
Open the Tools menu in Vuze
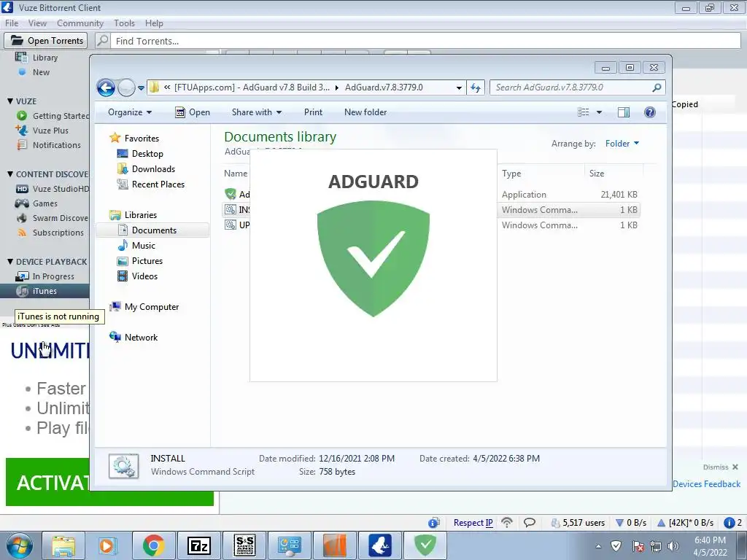124,23
